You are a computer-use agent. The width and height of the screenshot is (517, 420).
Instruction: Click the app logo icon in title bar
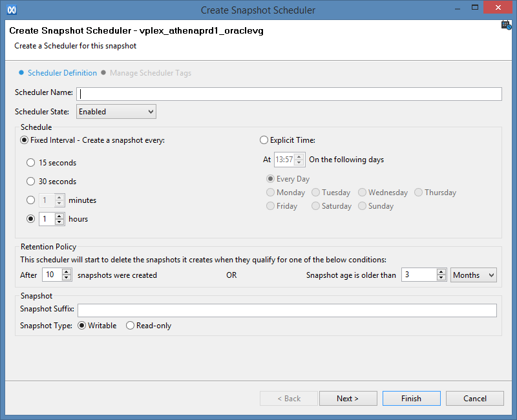click(11, 10)
